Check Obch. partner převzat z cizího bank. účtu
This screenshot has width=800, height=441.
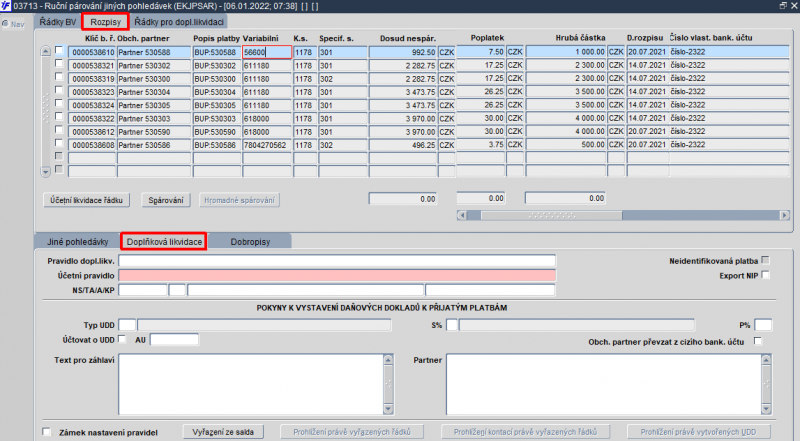pyautogui.click(x=758, y=341)
